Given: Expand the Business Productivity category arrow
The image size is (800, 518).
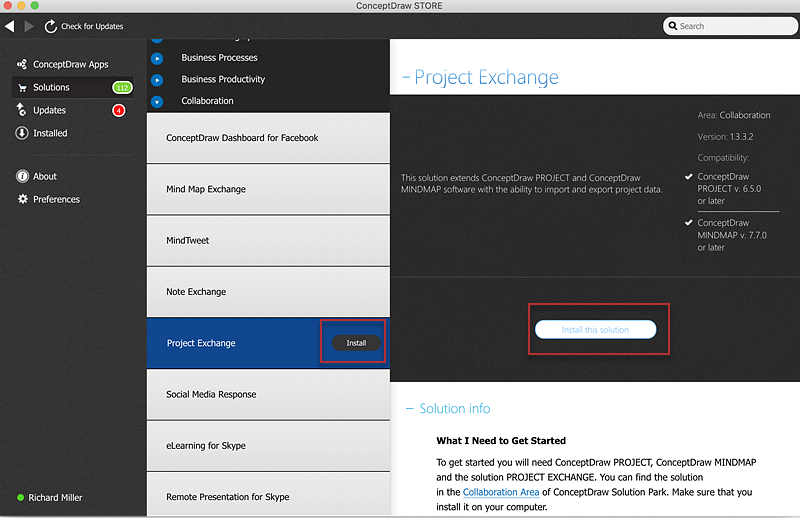Looking at the screenshot, I should 157,80.
